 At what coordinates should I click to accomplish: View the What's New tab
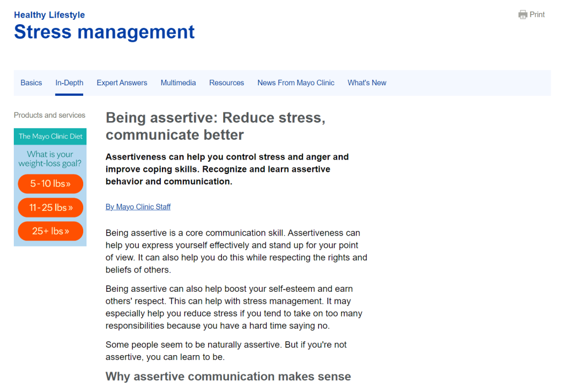click(x=367, y=83)
